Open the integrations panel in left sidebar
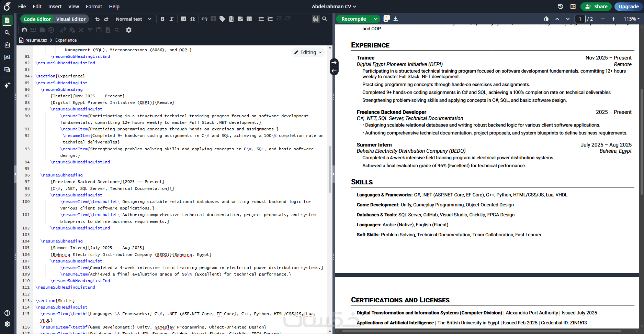 pyautogui.click(x=7, y=45)
